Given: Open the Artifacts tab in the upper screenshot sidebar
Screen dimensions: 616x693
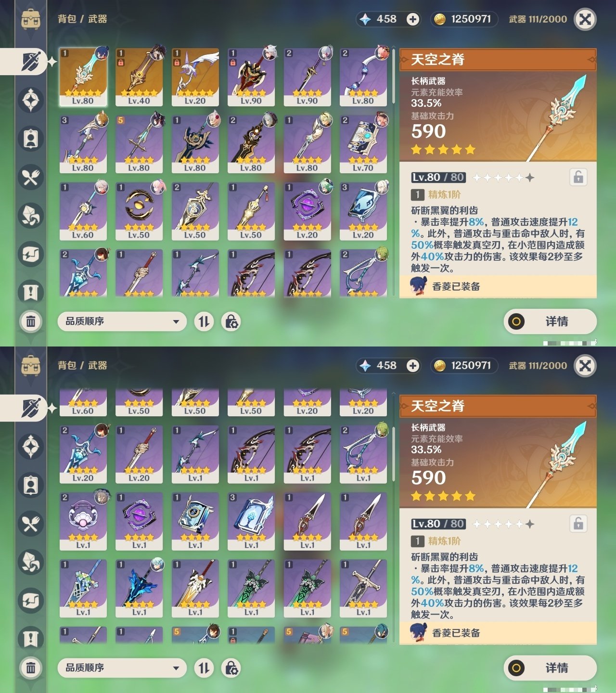Looking at the screenshot, I should click(31, 100).
